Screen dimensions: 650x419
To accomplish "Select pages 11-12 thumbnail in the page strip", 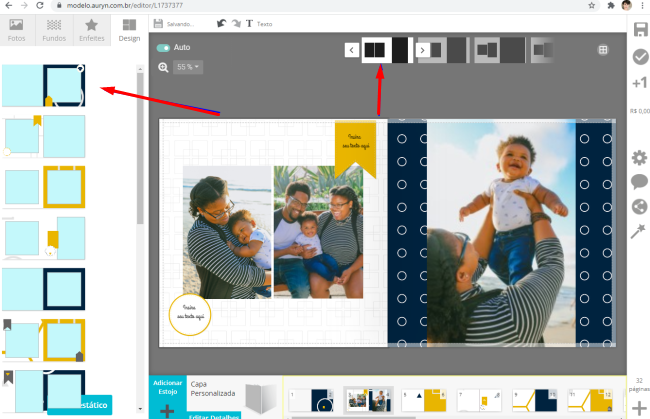I will pos(590,400).
